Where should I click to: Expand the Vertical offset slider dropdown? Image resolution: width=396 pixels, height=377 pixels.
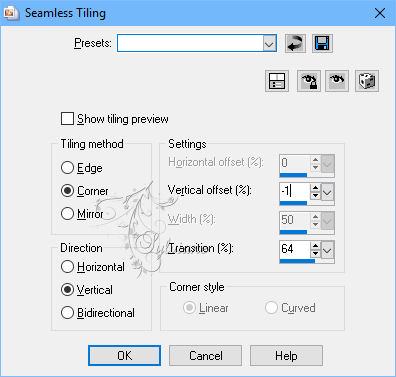coord(328,192)
